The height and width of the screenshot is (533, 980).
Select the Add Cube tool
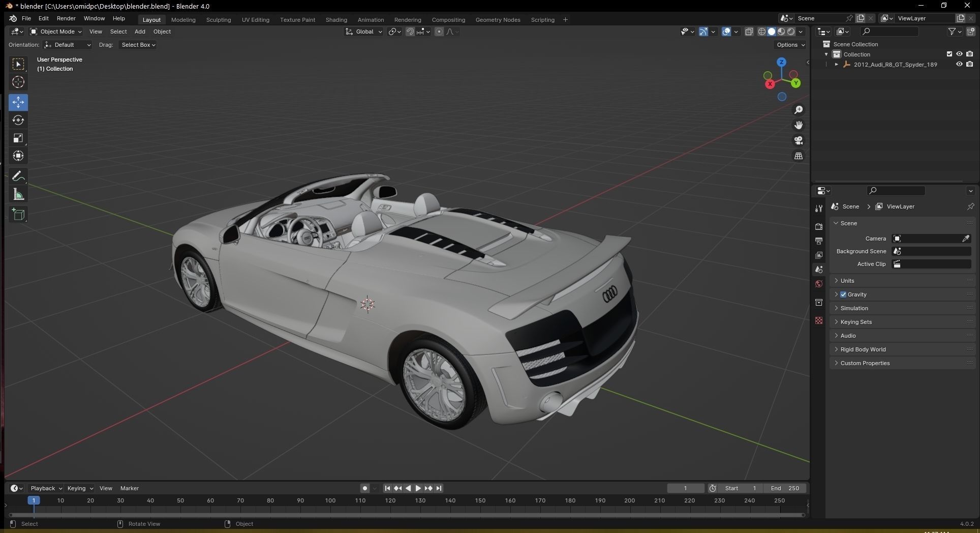(x=18, y=214)
